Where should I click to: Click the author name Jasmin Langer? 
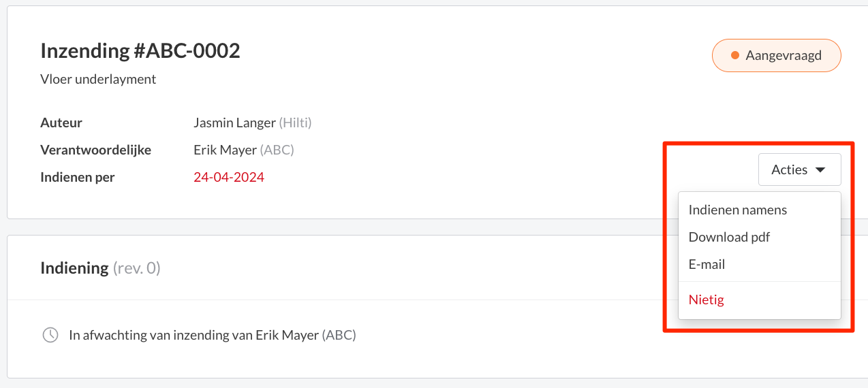pos(235,123)
